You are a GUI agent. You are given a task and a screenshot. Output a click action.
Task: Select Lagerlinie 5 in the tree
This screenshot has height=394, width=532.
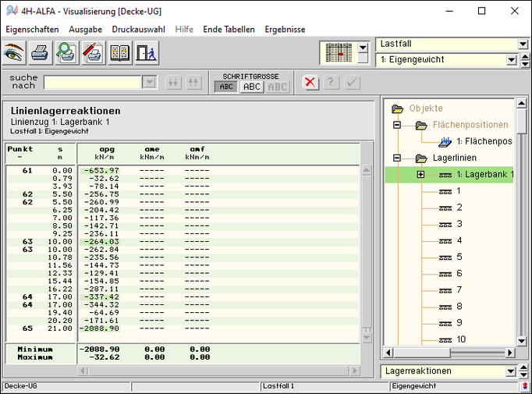tap(459, 257)
